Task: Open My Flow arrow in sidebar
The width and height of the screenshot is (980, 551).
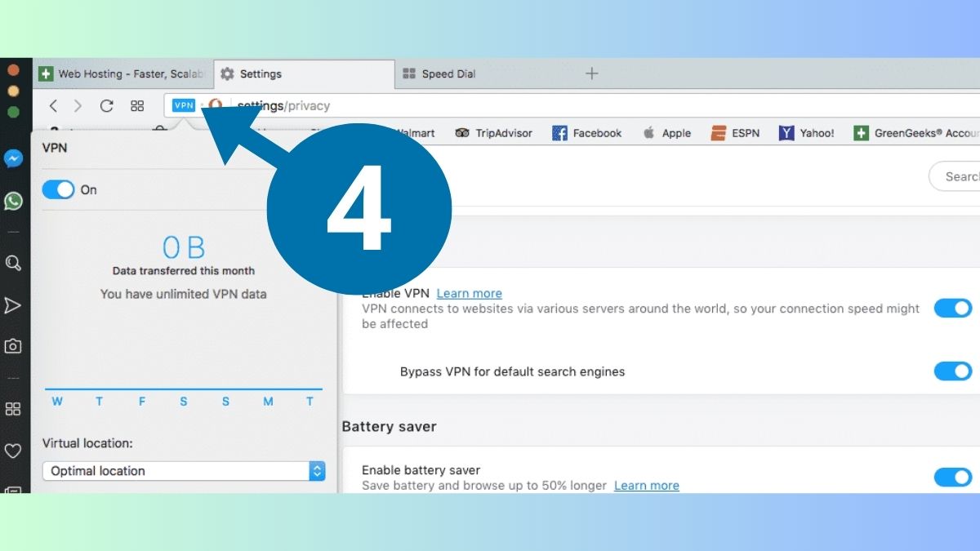Action: pyautogui.click(x=13, y=305)
